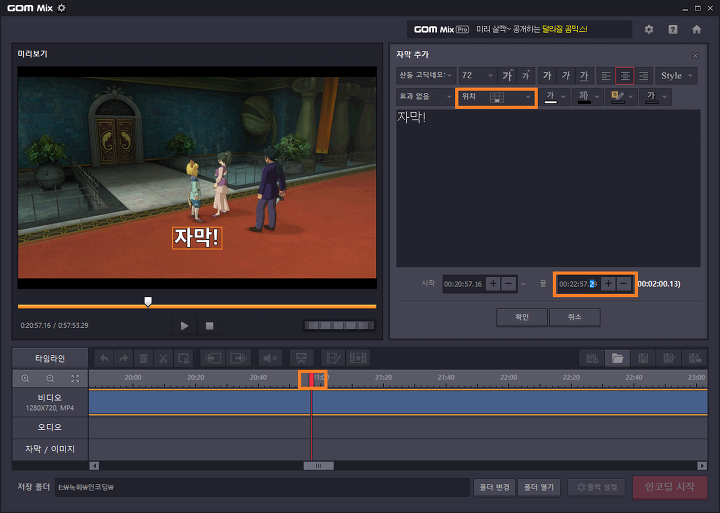Cut clip with scissors icon
The height and width of the screenshot is (513, 720).
click(x=163, y=358)
